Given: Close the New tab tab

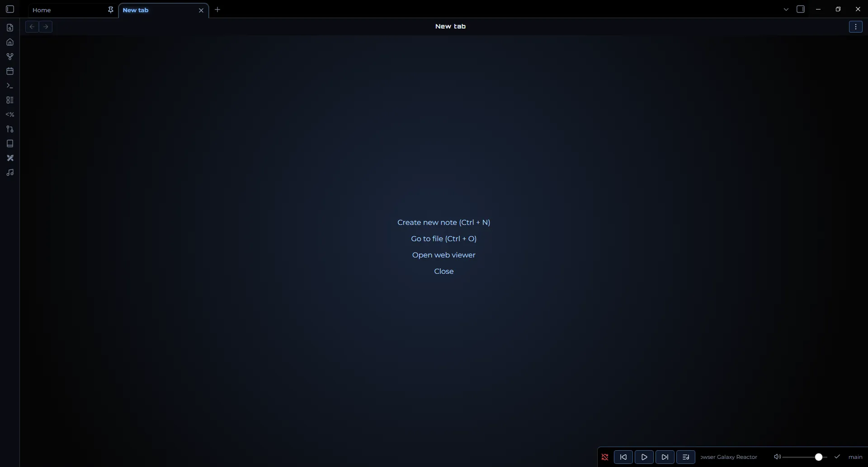Looking at the screenshot, I should 201,10.
